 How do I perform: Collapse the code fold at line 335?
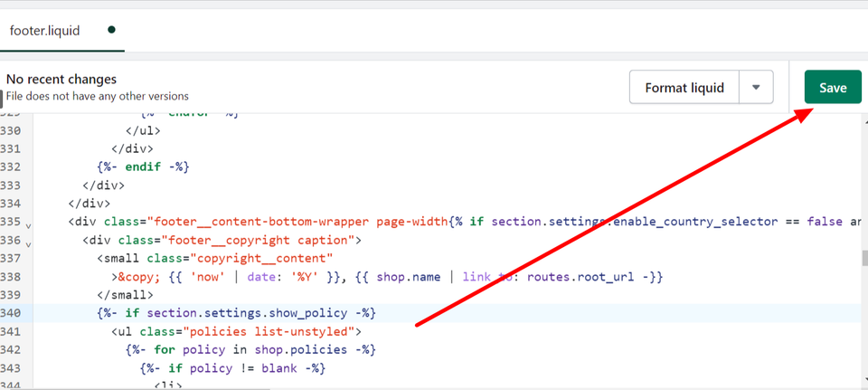[28, 225]
